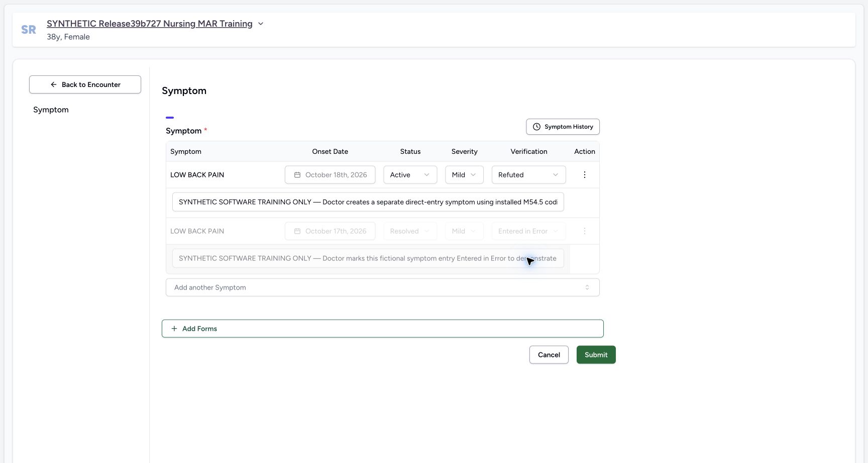Open the Mild severity dropdown for active row
Image resolution: width=868 pixels, height=463 pixels.
[x=464, y=175]
